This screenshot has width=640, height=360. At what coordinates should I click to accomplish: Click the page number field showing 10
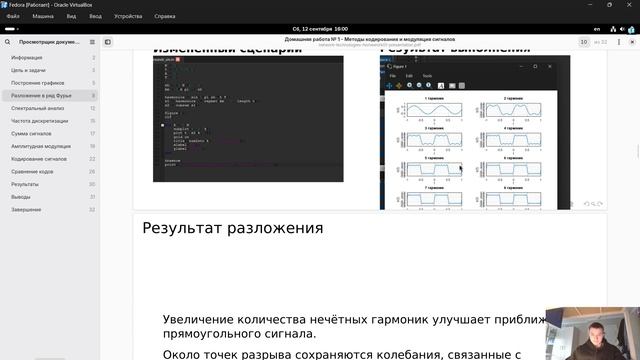[x=584, y=42]
